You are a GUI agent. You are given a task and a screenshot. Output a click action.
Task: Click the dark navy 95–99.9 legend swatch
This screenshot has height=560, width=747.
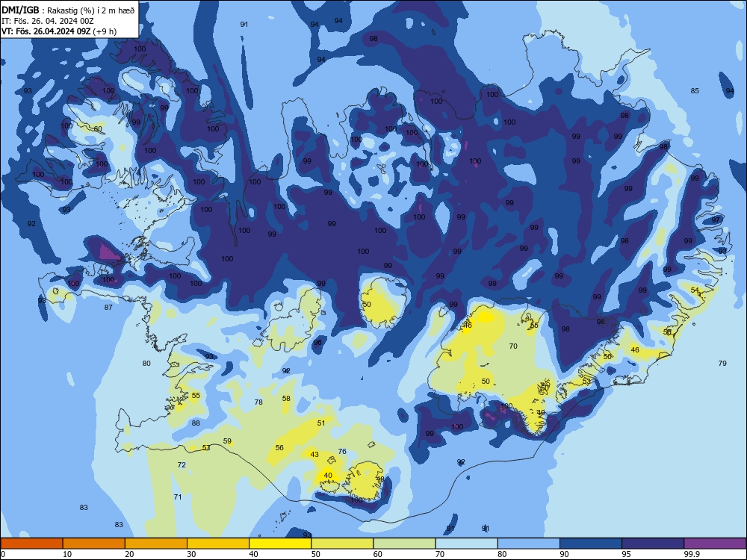pos(653,544)
